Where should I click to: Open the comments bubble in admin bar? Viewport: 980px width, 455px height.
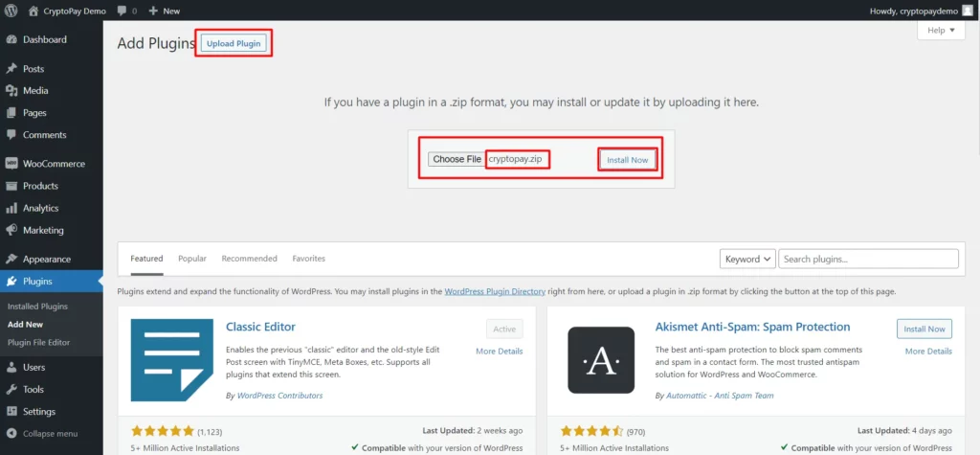click(x=122, y=11)
